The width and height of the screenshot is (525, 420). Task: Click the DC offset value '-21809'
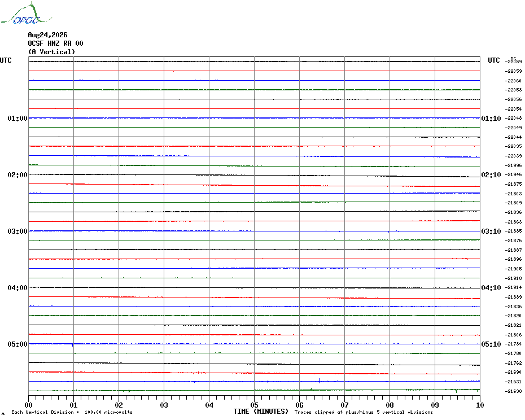point(513,203)
